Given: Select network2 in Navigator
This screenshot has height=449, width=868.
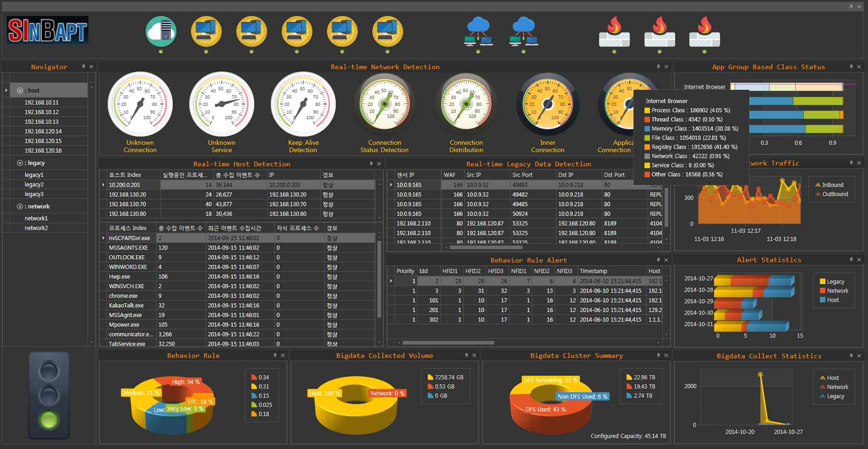Looking at the screenshot, I should coord(36,228).
